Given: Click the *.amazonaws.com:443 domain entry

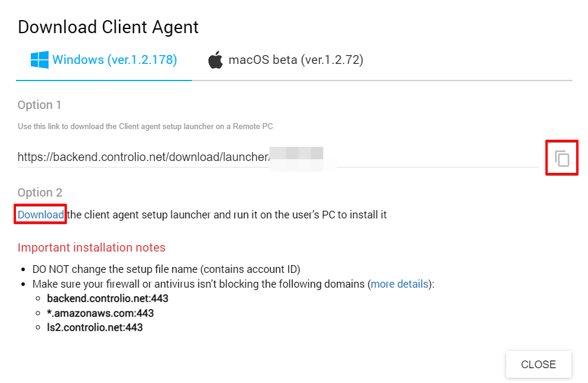Looking at the screenshot, I should tap(100, 313).
